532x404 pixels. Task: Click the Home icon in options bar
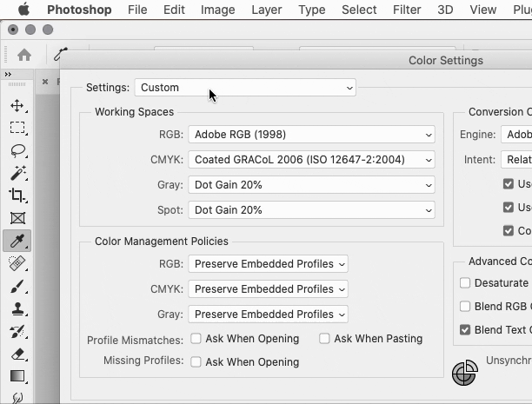tap(24, 55)
